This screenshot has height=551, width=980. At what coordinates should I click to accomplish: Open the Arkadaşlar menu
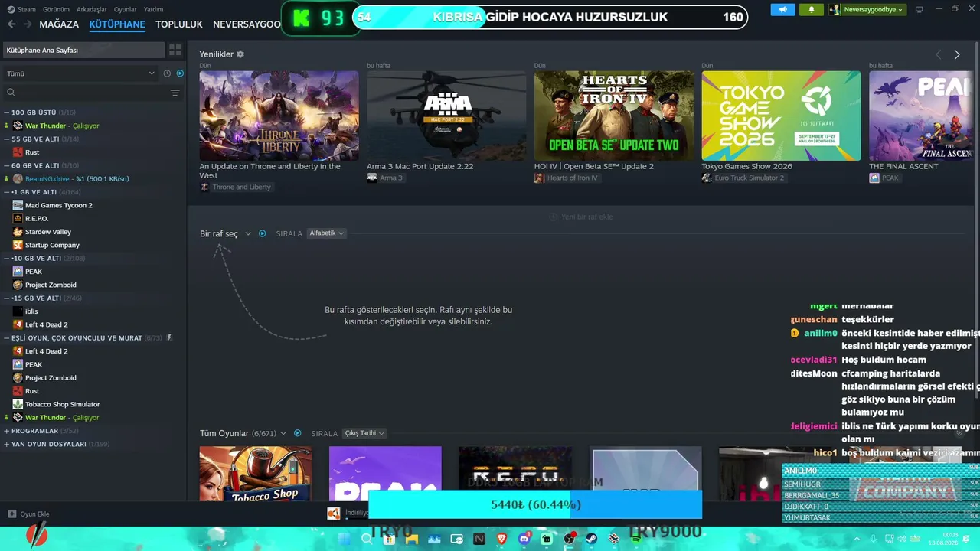pyautogui.click(x=91, y=9)
